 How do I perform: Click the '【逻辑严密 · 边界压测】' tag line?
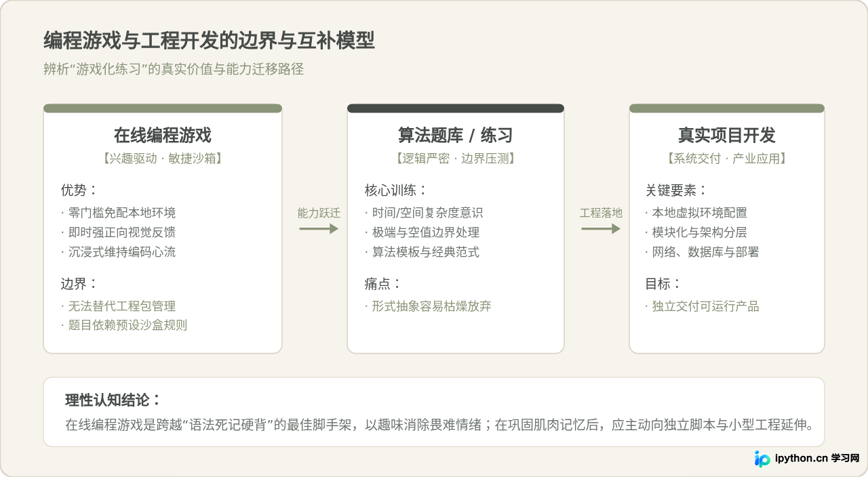[x=456, y=159]
